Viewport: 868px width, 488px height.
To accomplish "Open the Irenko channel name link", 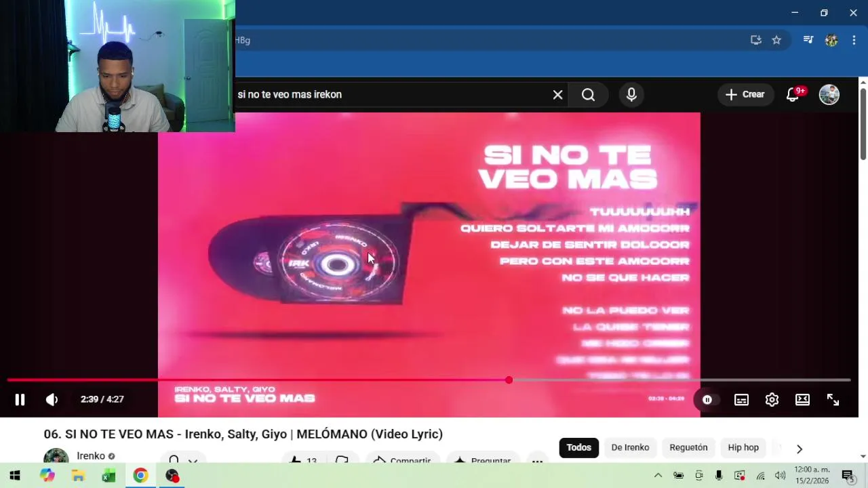I will pyautogui.click(x=91, y=456).
